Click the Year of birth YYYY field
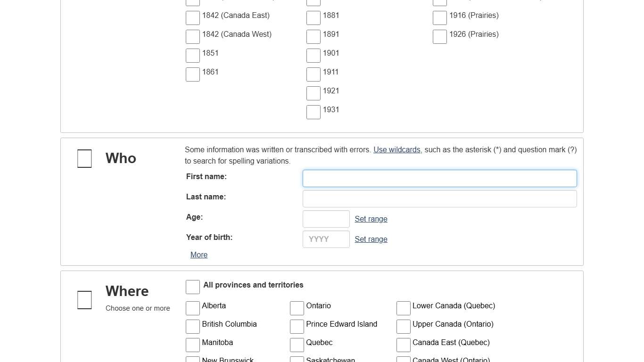644x362 pixels. point(326,239)
